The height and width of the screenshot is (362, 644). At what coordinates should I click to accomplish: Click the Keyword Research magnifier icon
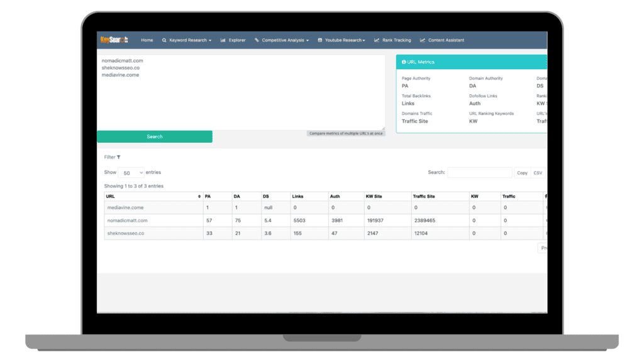(164, 40)
